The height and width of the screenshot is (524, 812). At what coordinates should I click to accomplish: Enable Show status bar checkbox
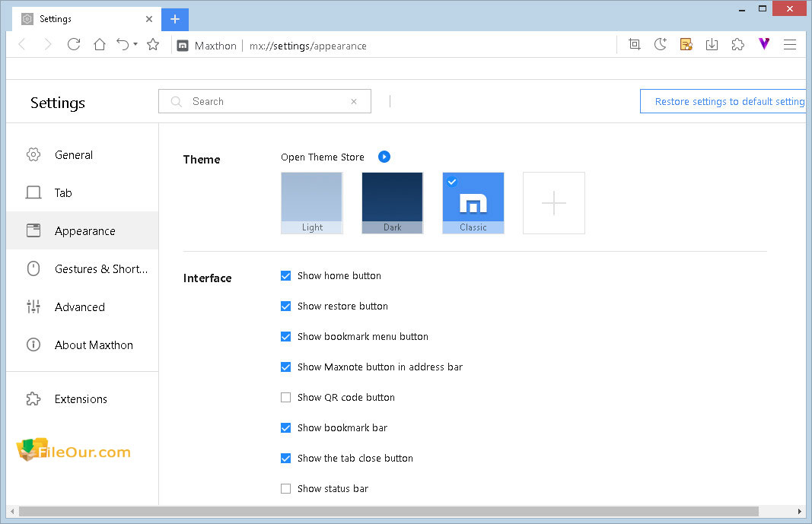pyautogui.click(x=286, y=489)
